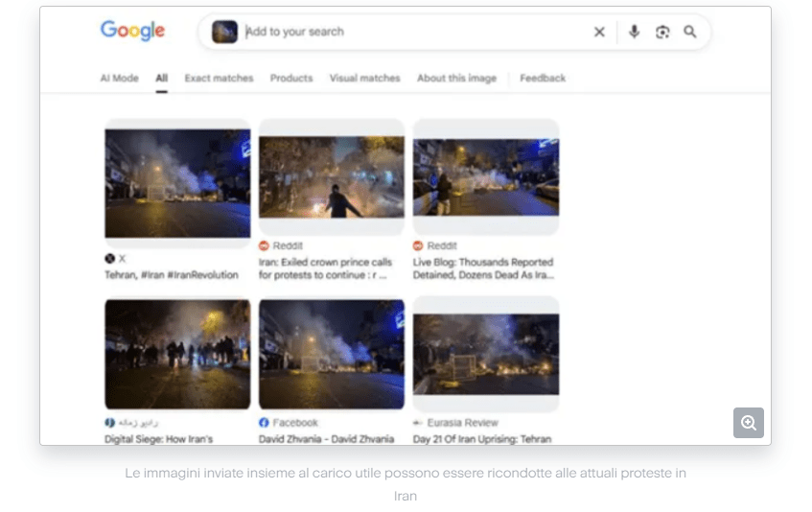The width and height of the screenshot is (812, 512).
Task: Click the searched image thumbnail in search bar
Action: coord(224,32)
